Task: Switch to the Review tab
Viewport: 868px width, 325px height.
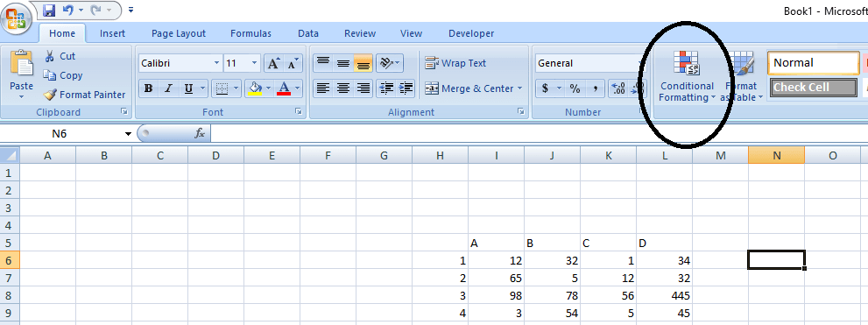Action: pos(360,34)
